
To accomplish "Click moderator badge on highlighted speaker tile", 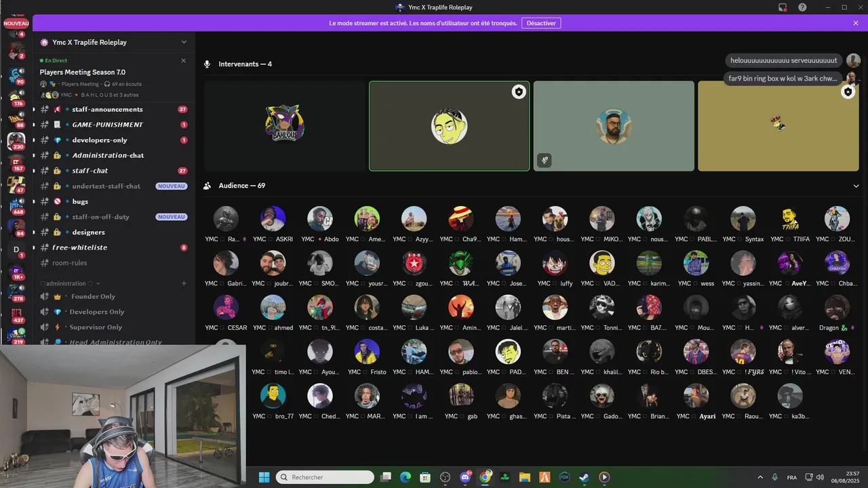I will 519,91.
